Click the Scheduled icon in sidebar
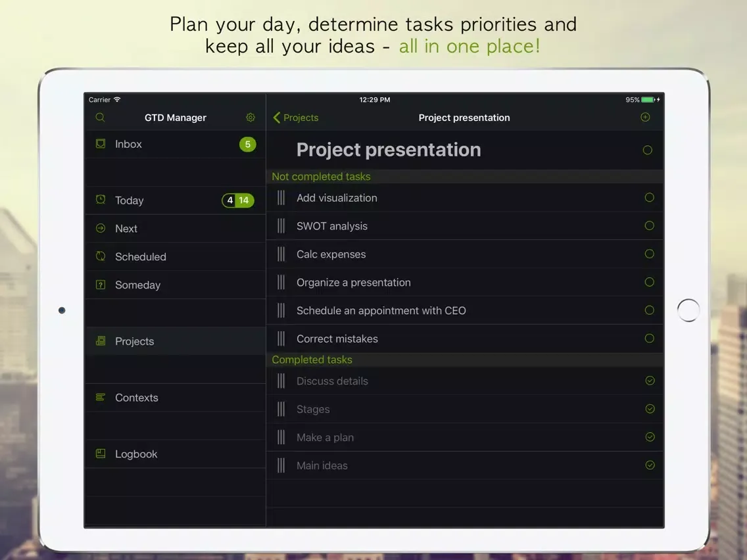The width and height of the screenshot is (747, 560). tap(101, 256)
